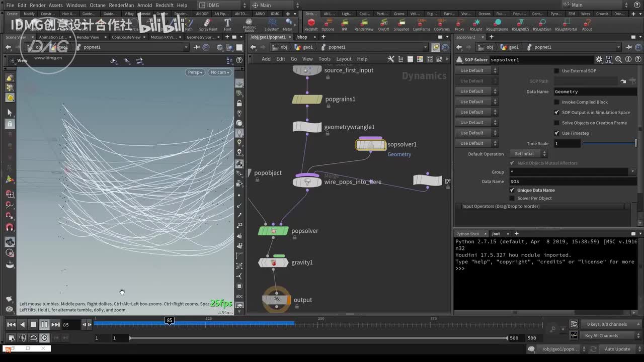Select the L-System shelf tool
644x362 pixels.
click(272, 25)
